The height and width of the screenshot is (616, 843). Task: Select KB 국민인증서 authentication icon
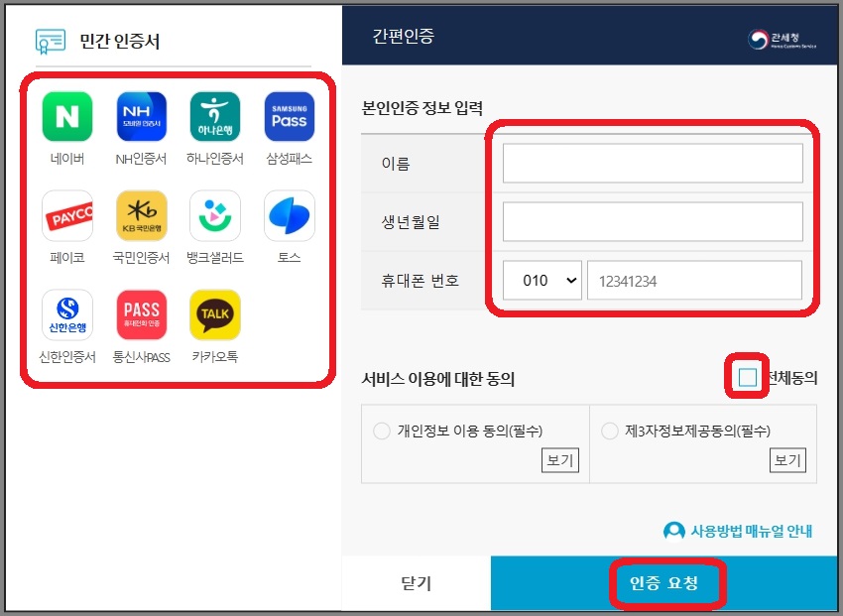point(141,214)
